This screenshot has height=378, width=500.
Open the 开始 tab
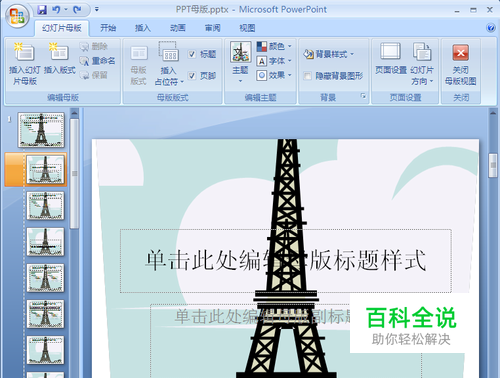point(108,28)
